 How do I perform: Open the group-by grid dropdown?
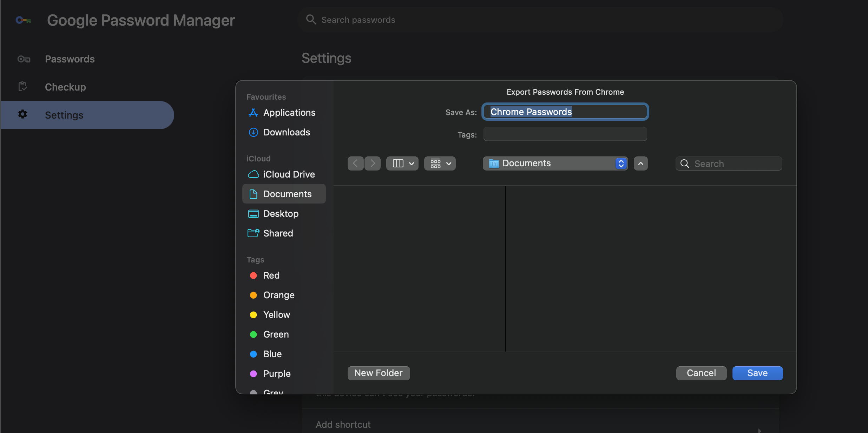pos(440,164)
